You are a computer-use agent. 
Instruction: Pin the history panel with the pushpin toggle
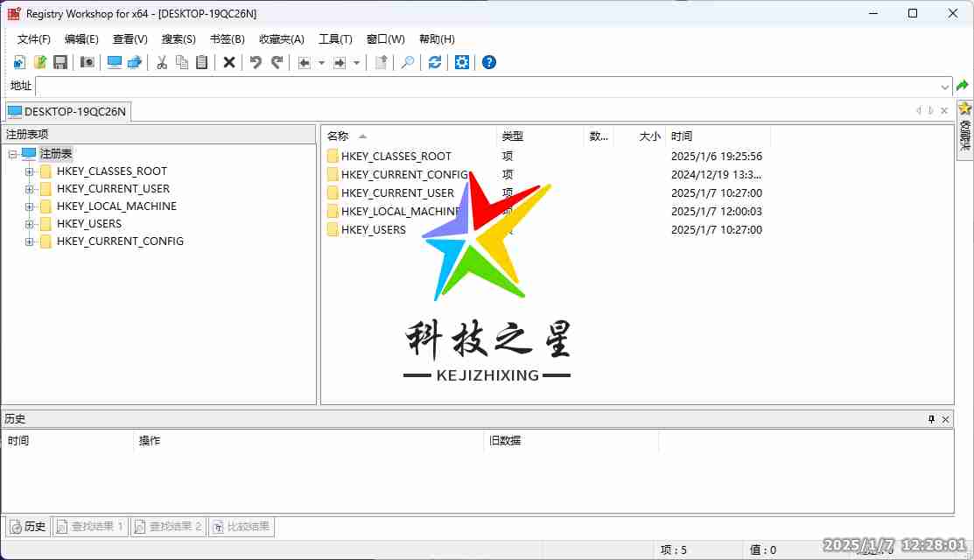click(931, 419)
